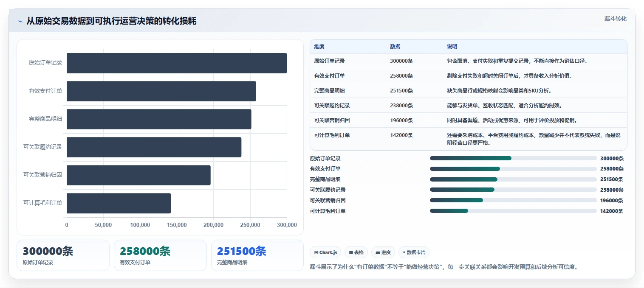Click the table cell showing 251500条

pos(401,91)
